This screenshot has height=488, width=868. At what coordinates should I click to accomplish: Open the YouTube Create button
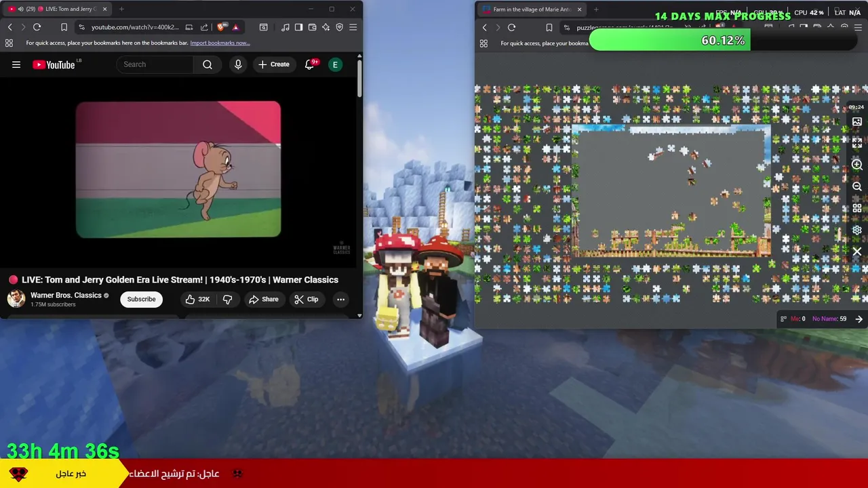(274, 64)
